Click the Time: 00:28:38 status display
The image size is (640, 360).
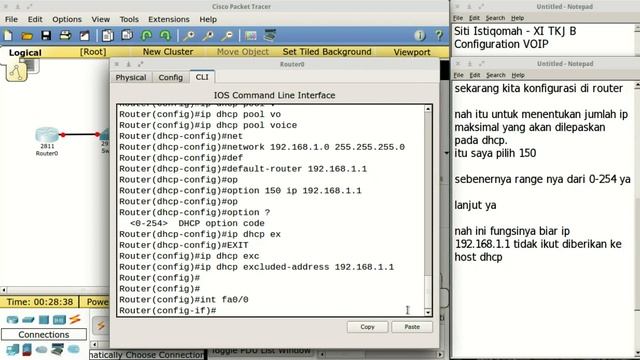[40, 302]
